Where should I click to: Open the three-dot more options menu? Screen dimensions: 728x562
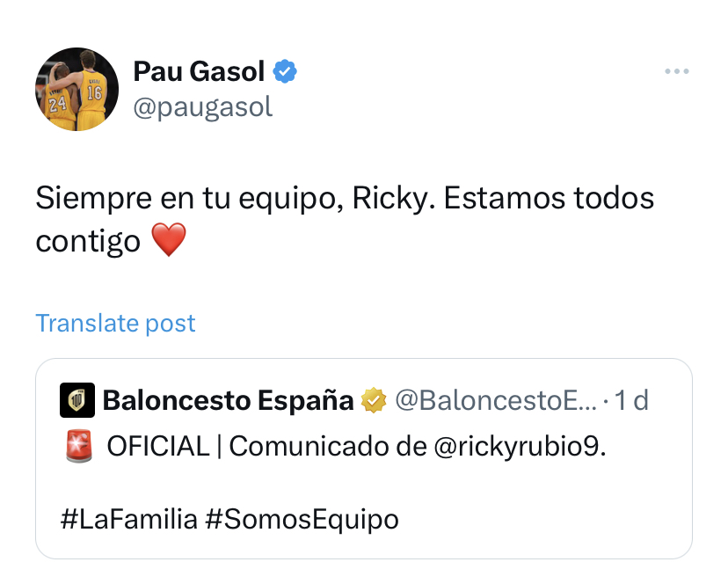tap(676, 72)
